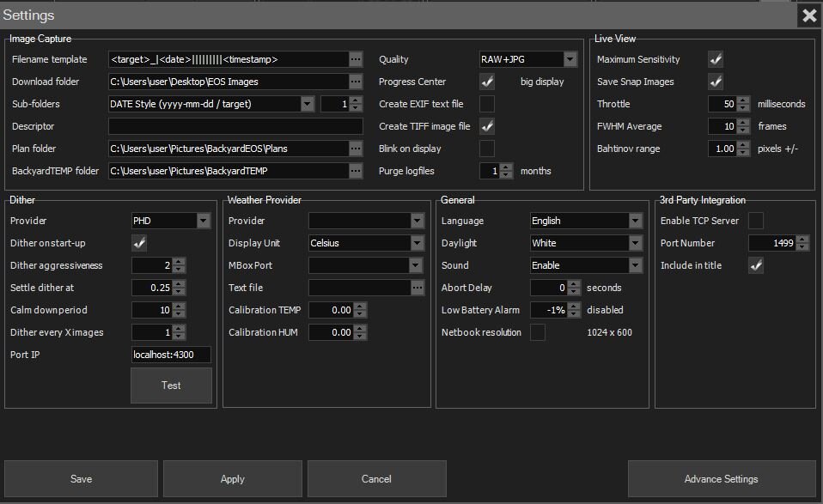This screenshot has width=823, height=504.
Task: Enable TCP Server checkbox
Action: (756, 221)
